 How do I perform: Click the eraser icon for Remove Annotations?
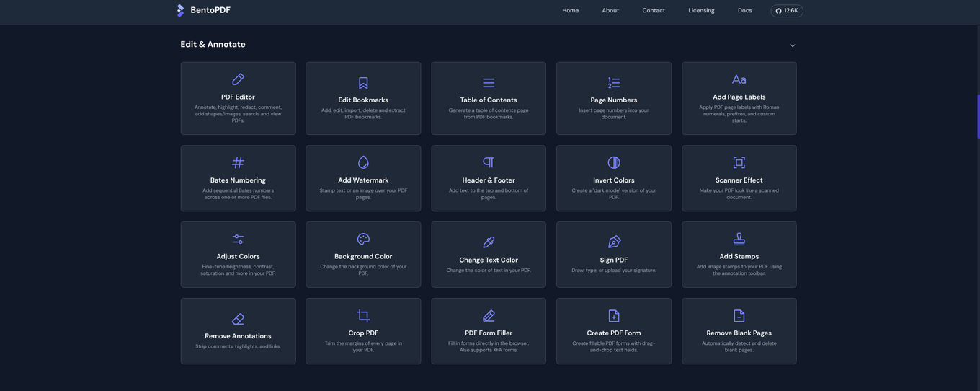point(238,319)
